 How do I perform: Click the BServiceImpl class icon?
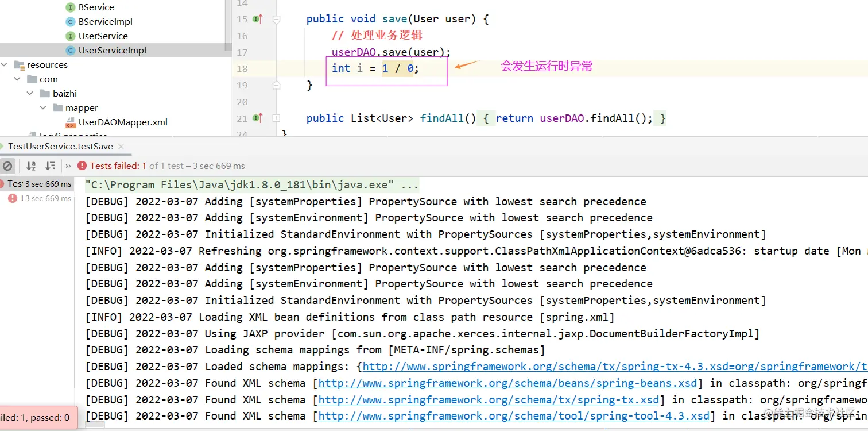click(x=71, y=22)
